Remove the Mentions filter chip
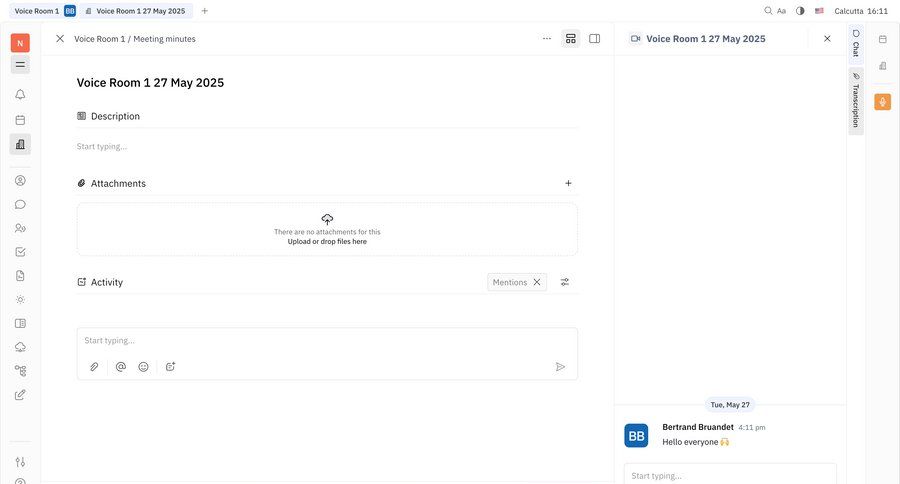The width and height of the screenshot is (900, 484). point(537,282)
